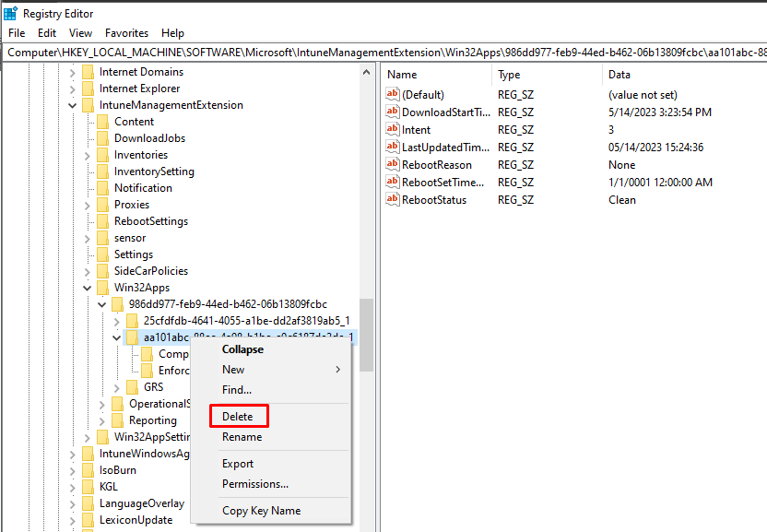
Task: Click the Internet Explorer folder icon
Action: (88, 89)
